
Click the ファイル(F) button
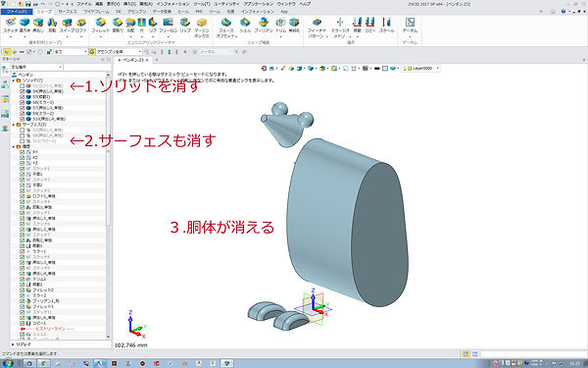17,12
